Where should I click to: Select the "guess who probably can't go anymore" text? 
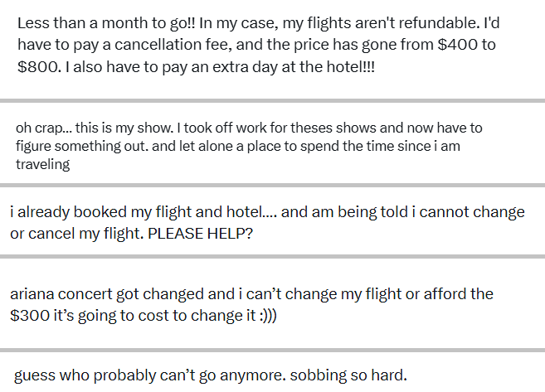[150, 375]
